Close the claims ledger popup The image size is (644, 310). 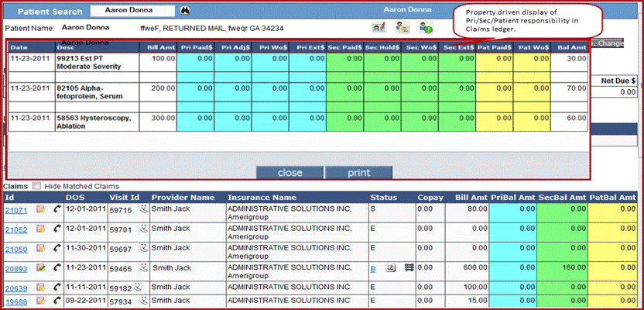[290, 173]
